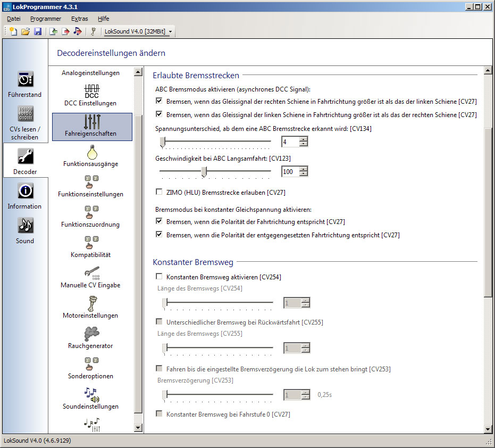Increase CV254 value with spinner up arrow
This screenshot has height=448, width=495.
(305, 301)
